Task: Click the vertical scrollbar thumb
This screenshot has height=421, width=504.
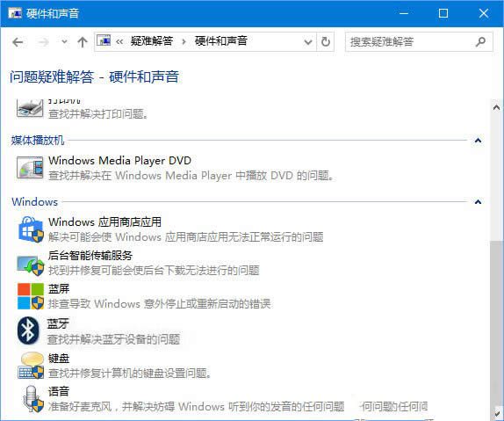Action: 497,323
